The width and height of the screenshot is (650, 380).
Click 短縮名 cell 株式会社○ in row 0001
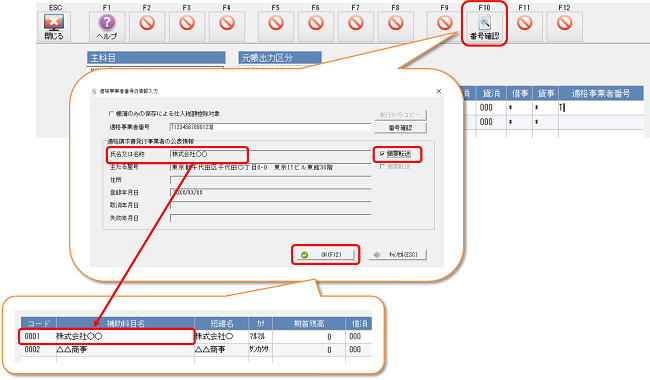221,336
